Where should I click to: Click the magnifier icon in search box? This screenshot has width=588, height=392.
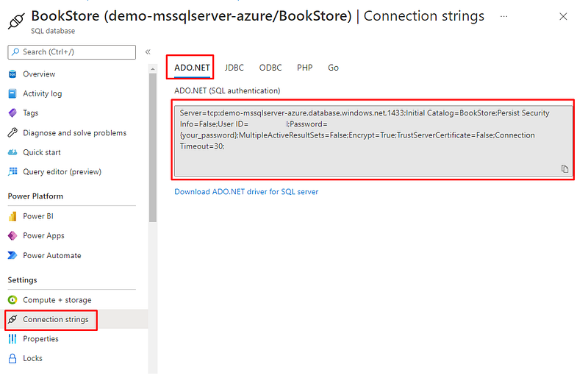[x=15, y=51]
